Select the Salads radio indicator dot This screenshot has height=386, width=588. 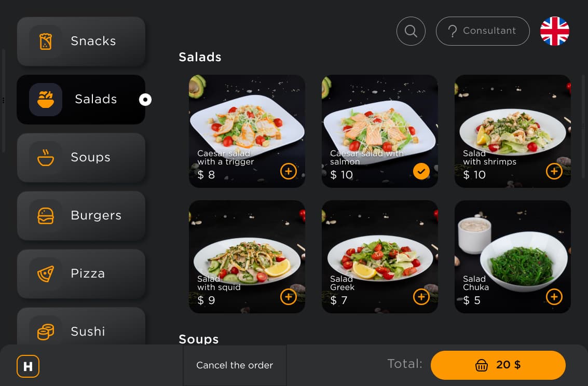[x=145, y=100]
